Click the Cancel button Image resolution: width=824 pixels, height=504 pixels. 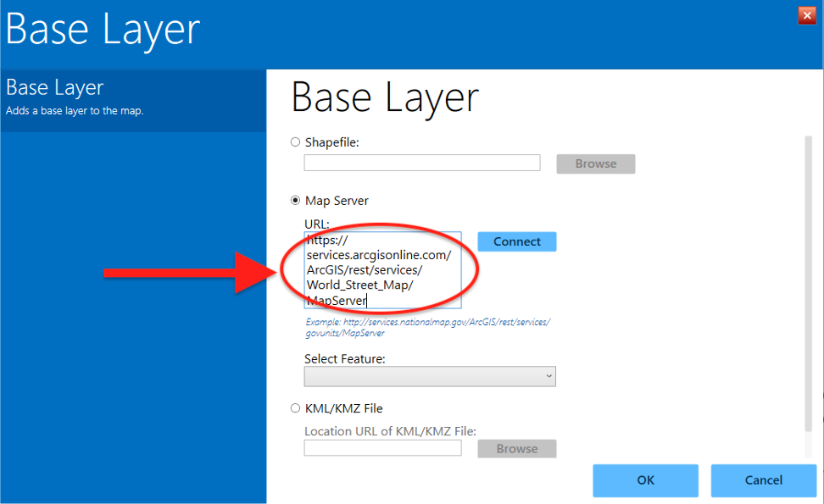tap(764, 480)
